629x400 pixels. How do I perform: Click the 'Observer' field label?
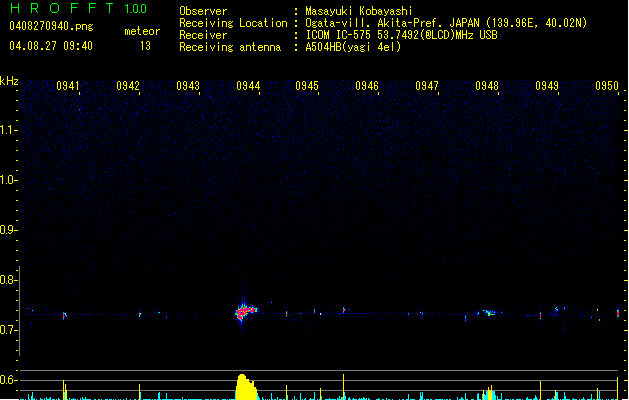tap(203, 11)
